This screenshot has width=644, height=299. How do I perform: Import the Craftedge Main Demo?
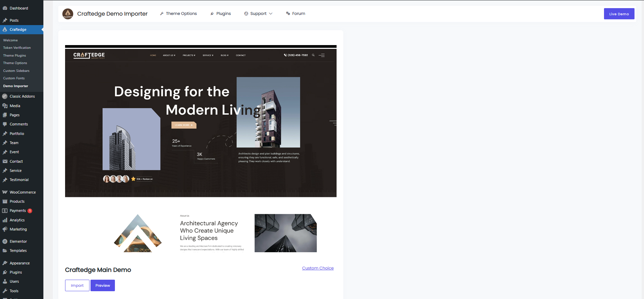77,285
